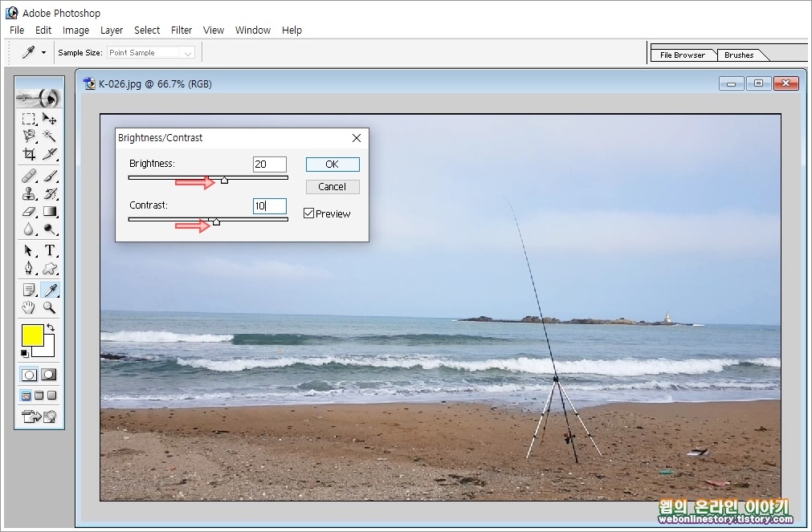The height and width of the screenshot is (532, 812).
Task: Switch to Standard Mode editing
Action: [x=29, y=375]
